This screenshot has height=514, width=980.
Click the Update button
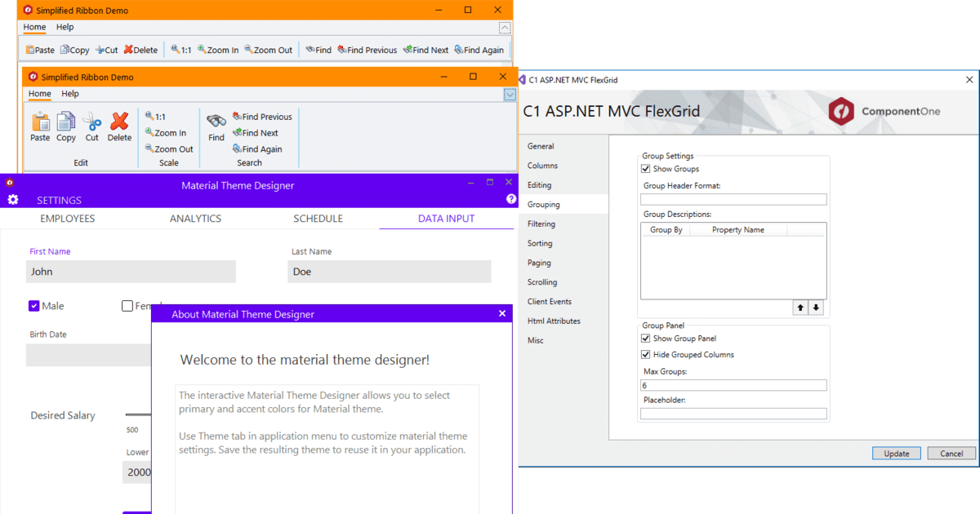tap(896, 454)
